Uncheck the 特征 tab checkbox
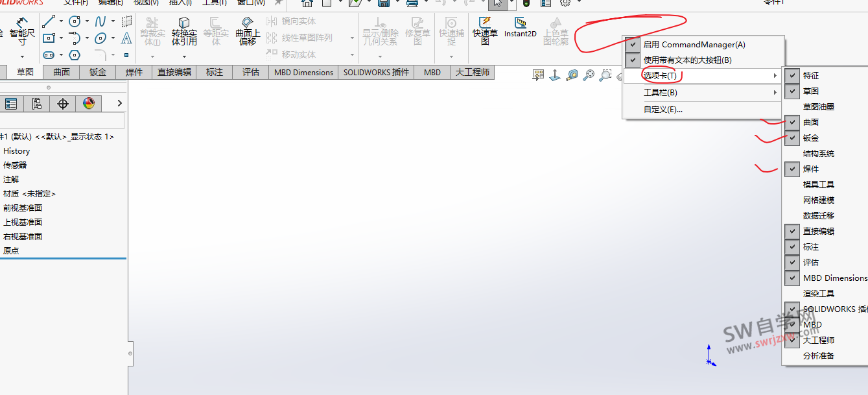 (792, 75)
